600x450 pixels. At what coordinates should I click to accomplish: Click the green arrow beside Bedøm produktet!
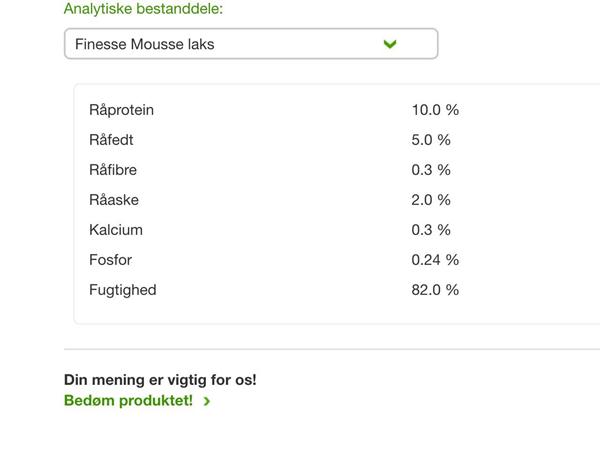pos(207,401)
